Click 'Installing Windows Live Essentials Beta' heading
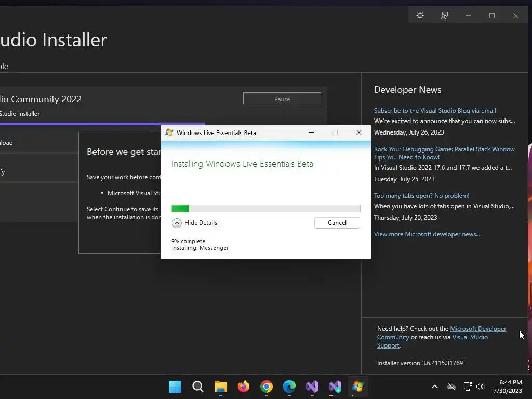Screen dimensions: 532x399 pos(242,164)
